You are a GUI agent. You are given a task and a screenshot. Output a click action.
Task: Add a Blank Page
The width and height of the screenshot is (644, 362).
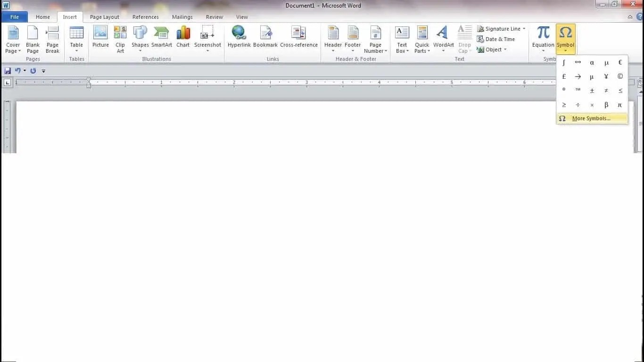(x=33, y=40)
